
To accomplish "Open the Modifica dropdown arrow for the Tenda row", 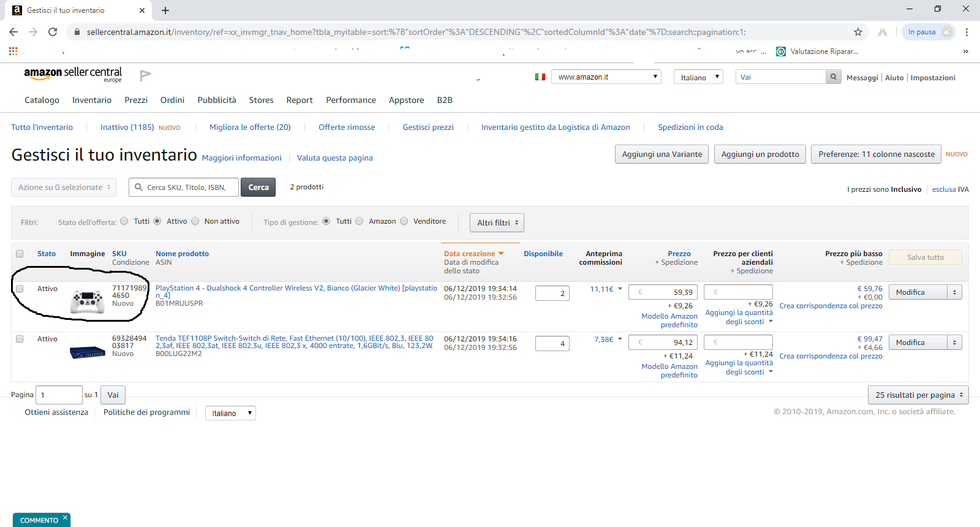I will coord(954,343).
